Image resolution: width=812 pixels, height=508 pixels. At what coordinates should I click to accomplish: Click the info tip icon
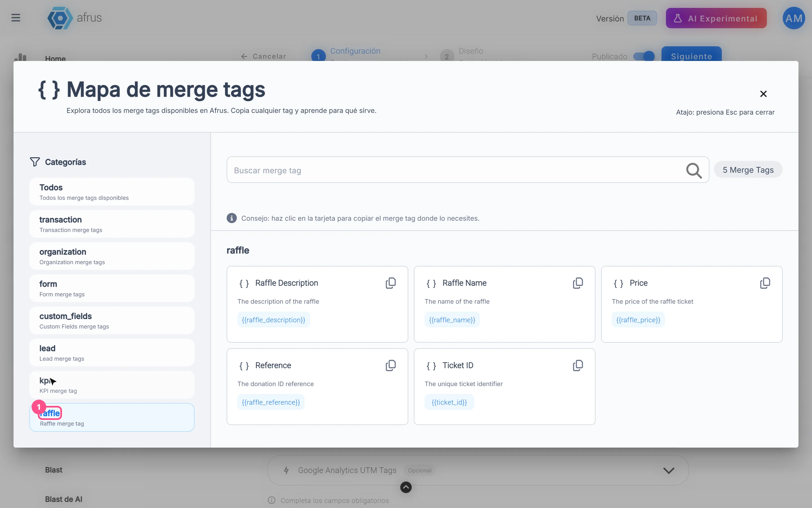[231, 218]
